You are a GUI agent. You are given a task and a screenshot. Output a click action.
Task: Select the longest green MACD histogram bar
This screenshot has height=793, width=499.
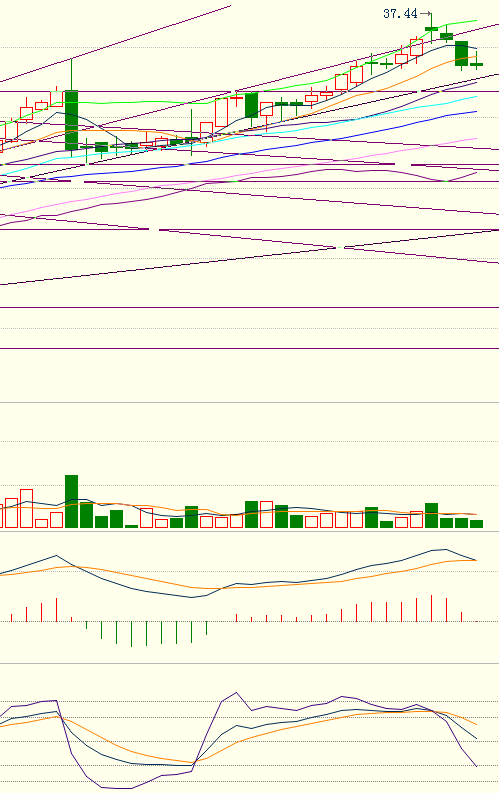(131, 634)
